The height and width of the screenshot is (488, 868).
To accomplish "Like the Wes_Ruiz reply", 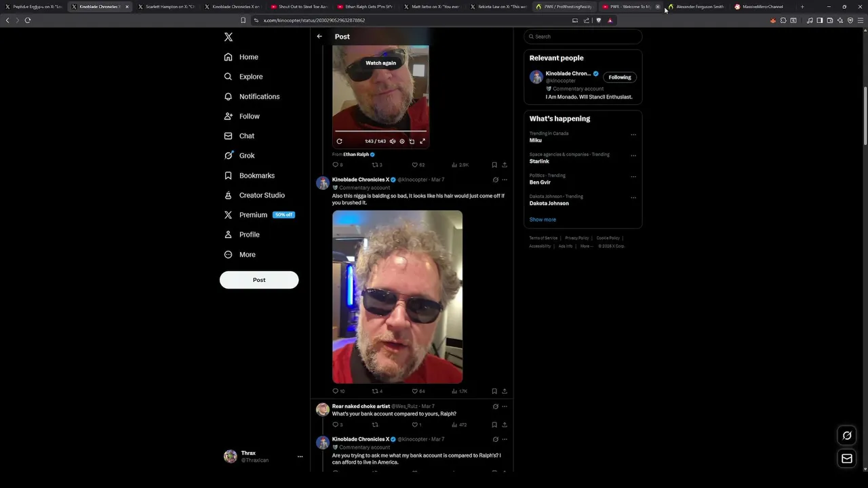I will click(416, 425).
